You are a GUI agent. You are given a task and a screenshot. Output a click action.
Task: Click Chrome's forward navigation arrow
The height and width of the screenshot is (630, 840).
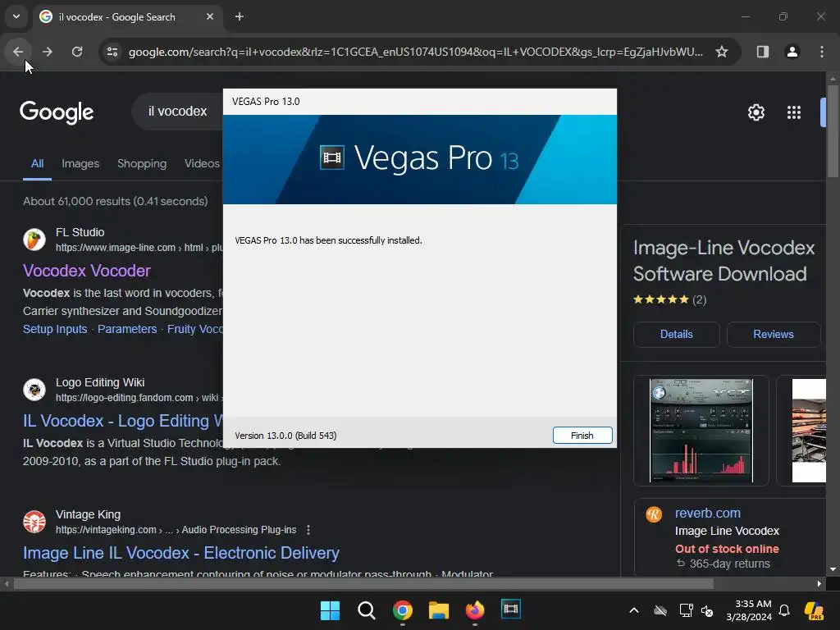click(47, 52)
